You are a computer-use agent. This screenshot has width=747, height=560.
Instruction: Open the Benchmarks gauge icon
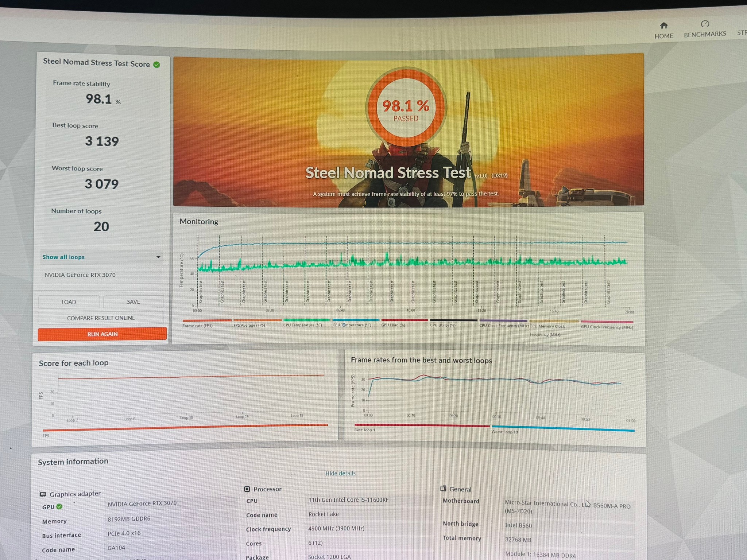(x=705, y=24)
